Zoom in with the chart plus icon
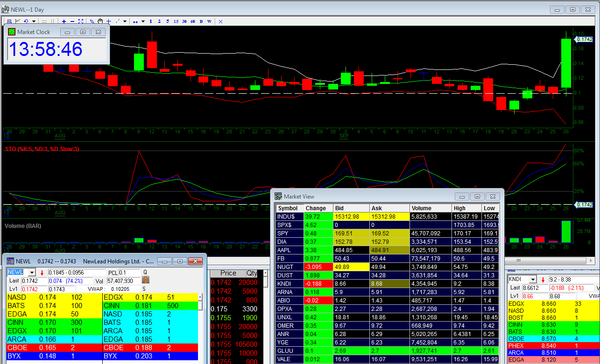The width and height of the screenshot is (600, 364). point(64,21)
